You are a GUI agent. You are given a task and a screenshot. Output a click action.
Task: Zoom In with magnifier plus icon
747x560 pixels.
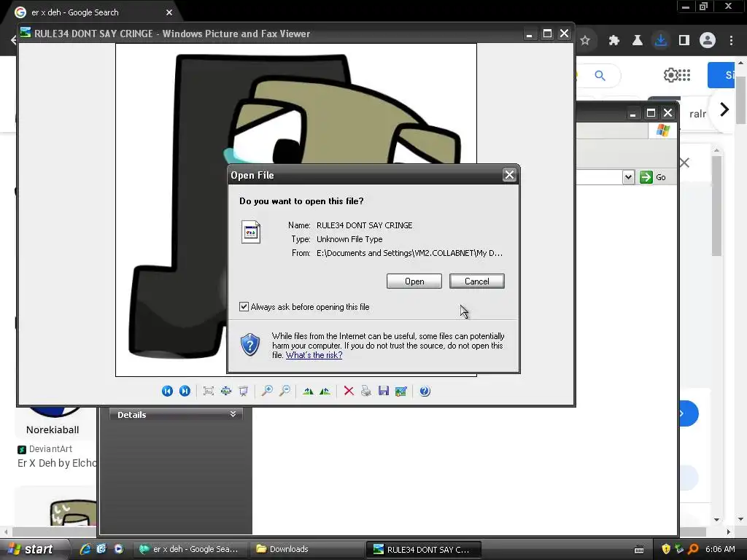[x=267, y=391]
